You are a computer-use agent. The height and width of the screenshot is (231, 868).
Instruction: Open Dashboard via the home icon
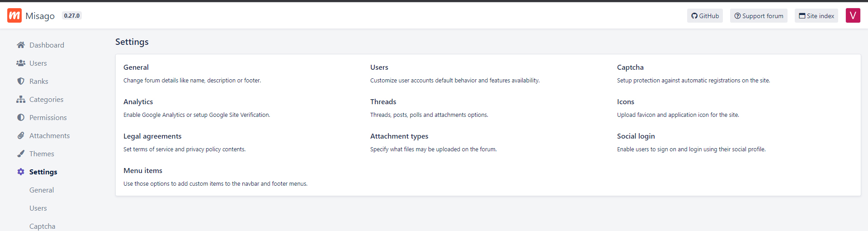pyautogui.click(x=21, y=45)
